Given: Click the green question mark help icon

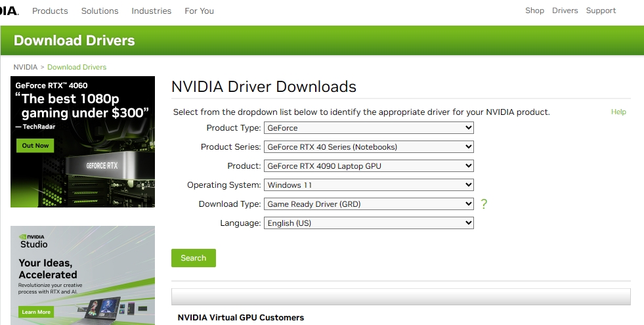Looking at the screenshot, I should pyautogui.click(x=484, y=204).
